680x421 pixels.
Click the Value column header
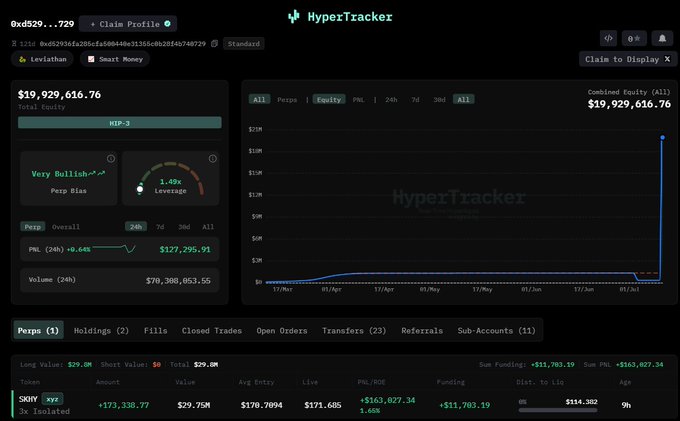pos(185,382)
